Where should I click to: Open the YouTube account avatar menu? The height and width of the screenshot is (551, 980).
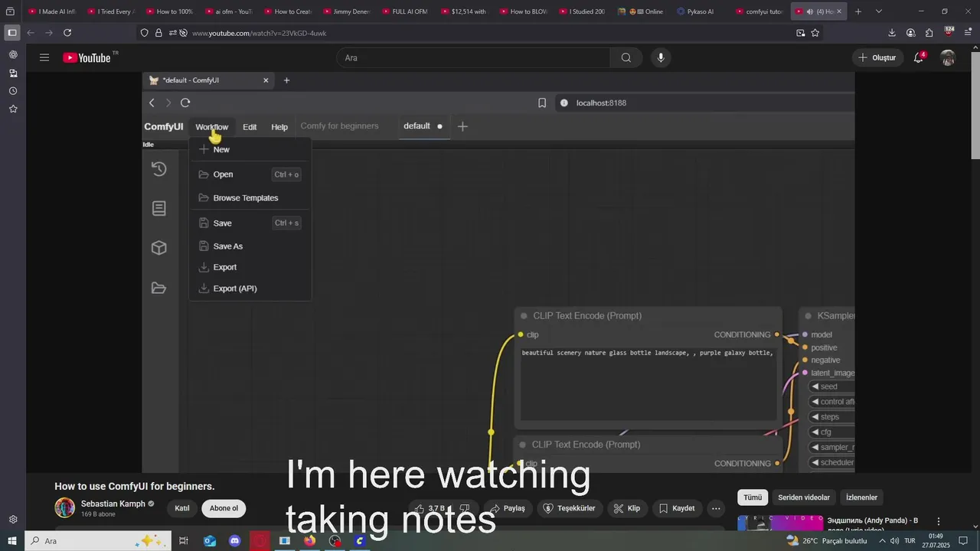pyautogui.click(x=948, y=57)
